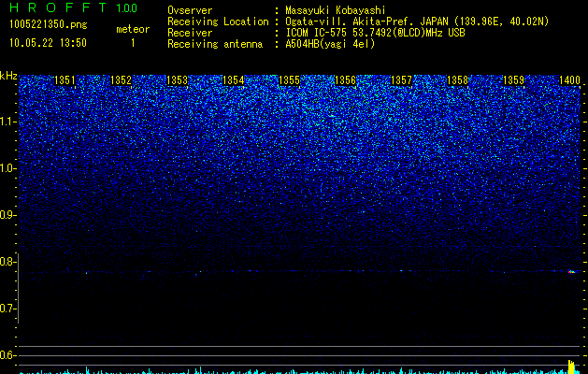Click the yellow signal peak in bottom graph
588x374 pixels.
coord(571,367)
